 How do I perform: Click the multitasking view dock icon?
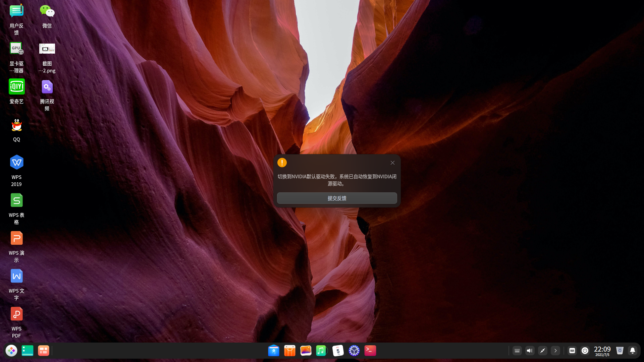tap(43, 351)
